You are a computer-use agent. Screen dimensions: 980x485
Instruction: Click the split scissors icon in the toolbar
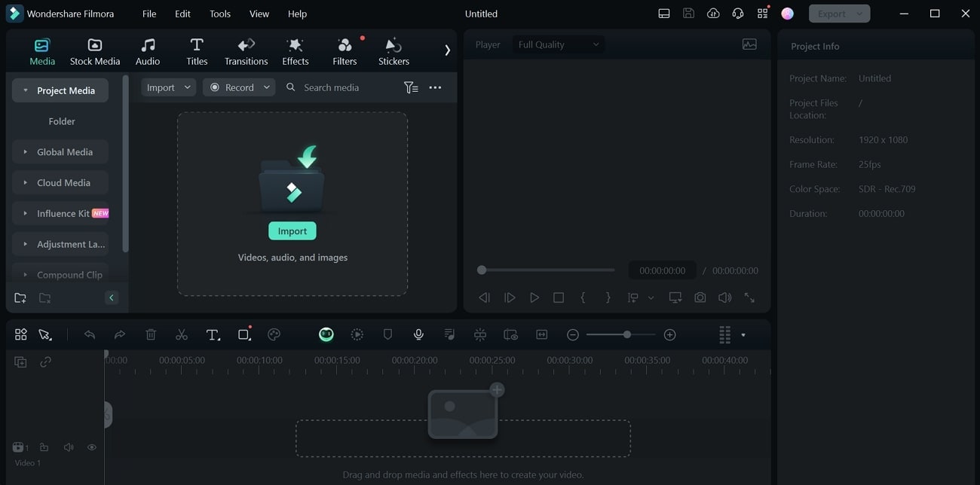(181, 334)
